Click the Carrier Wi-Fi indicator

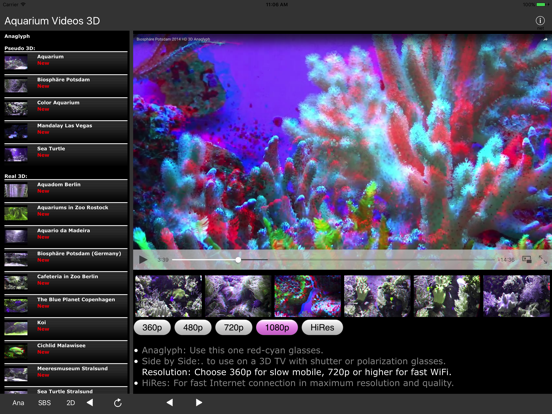(14, 4)
